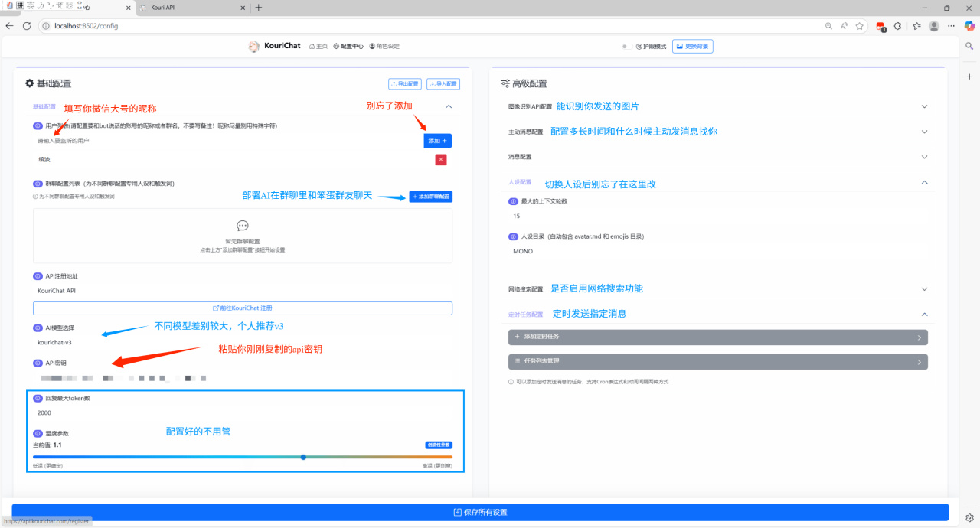
Task: Click the Edge sidebar plus icon
Action: pyautogui.click(x=970, y=77)
